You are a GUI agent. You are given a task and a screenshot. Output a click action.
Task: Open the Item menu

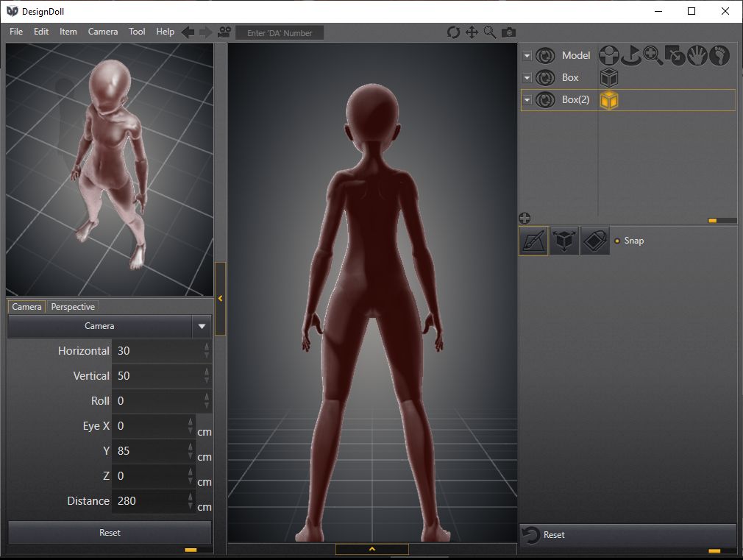[x=68, y=32]
